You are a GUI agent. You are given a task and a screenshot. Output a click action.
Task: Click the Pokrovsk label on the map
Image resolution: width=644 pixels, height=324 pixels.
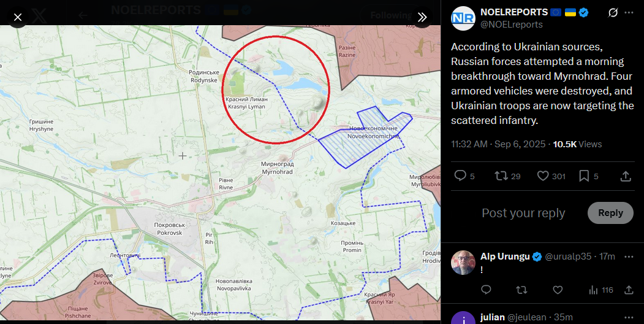pos(169,229)
